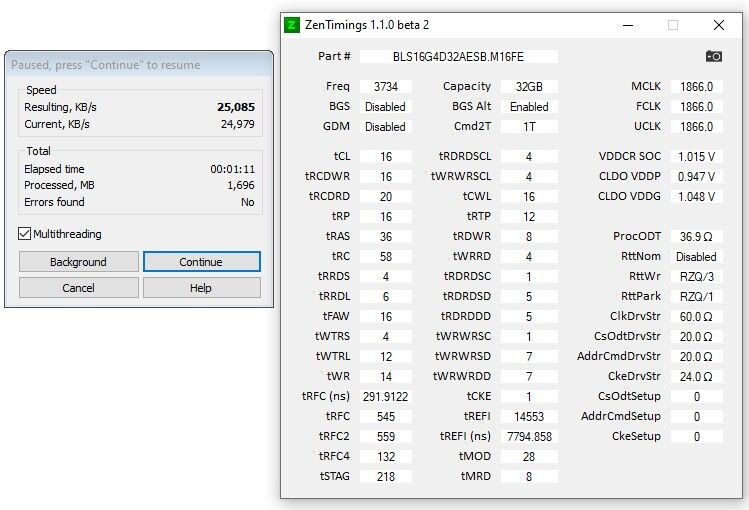Click the tRRDL value 6

386,297
